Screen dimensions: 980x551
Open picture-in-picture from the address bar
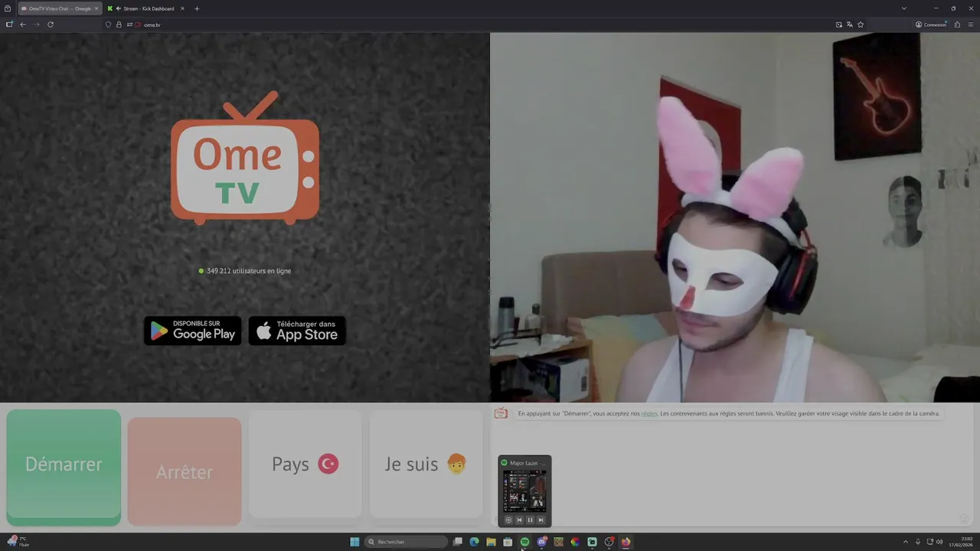point(839,24)
